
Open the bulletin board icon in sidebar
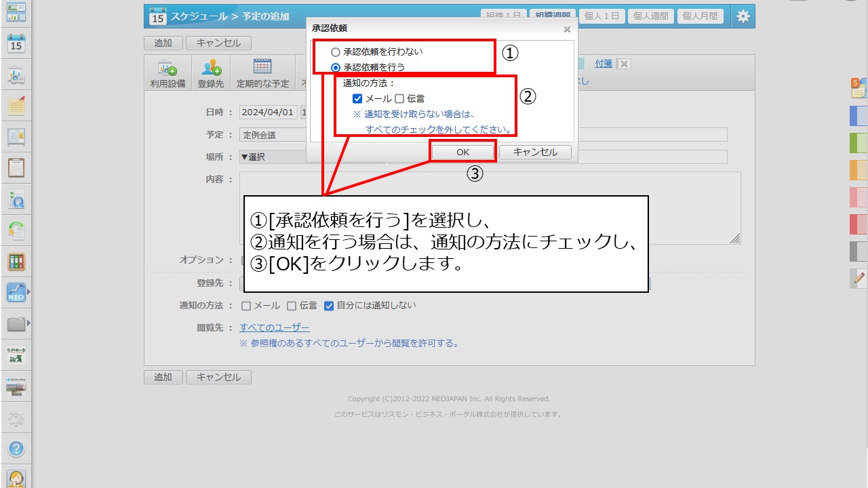click(16, 136)
